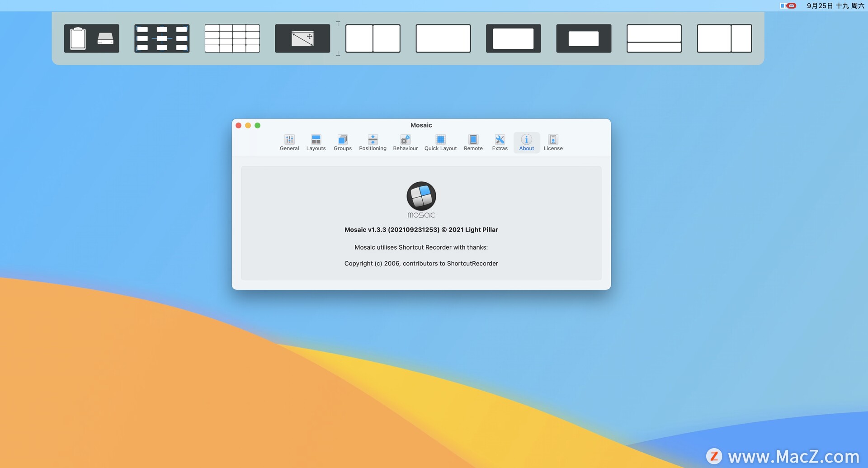Switch to the Layouts tab
The height and width of the screenshot is (468, 868).
tap(316, 143)
